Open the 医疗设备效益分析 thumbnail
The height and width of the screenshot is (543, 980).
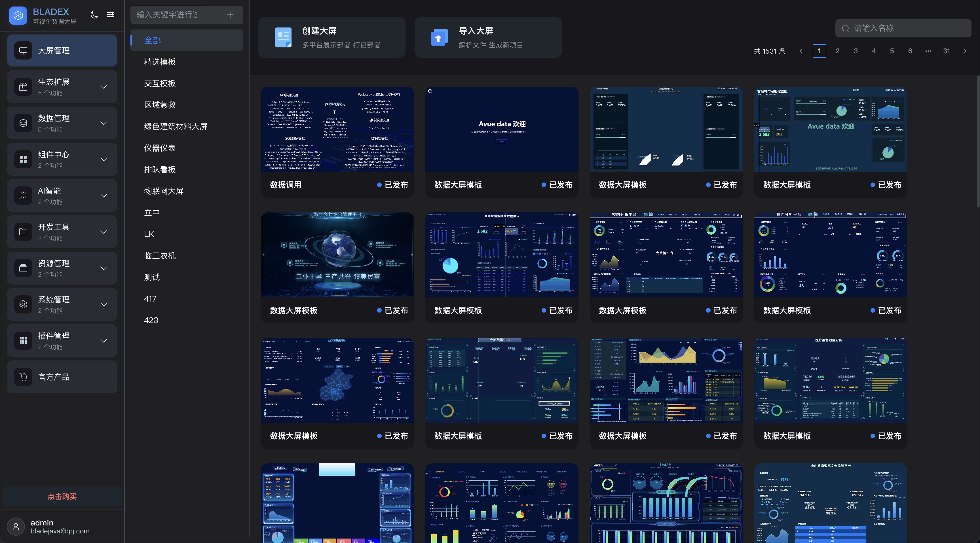point(831,380)
